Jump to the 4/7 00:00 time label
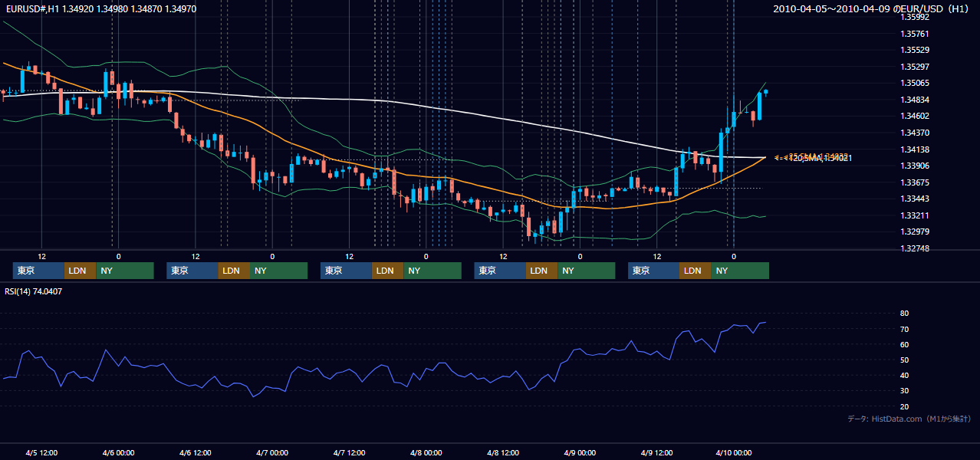Image resolution: width=980 pixels, height=460 pixels. tap(271, 452)
